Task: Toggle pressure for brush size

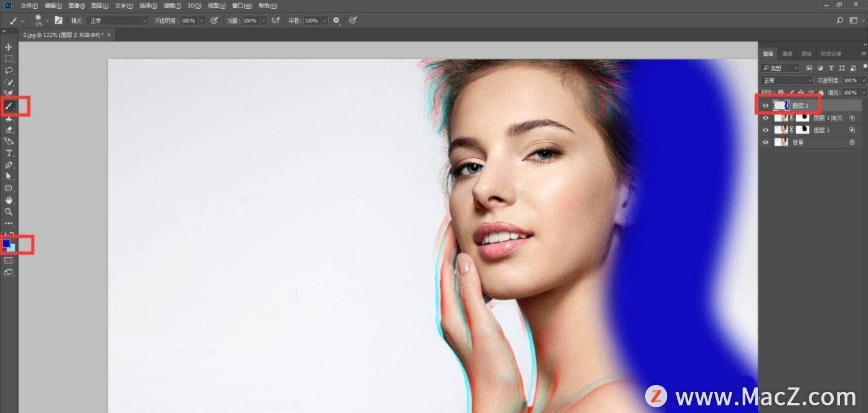Action: click(x=353, y=21)
